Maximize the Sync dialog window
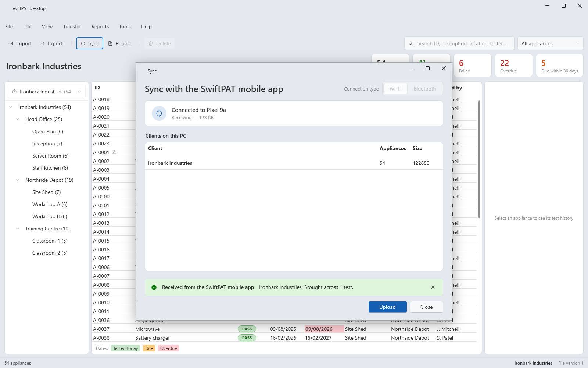 [427, 68]
